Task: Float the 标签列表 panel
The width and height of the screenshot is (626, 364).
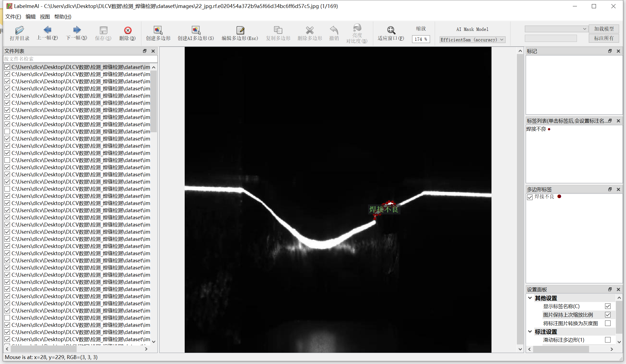Action: pyautogui.click(x=610, y=121)
